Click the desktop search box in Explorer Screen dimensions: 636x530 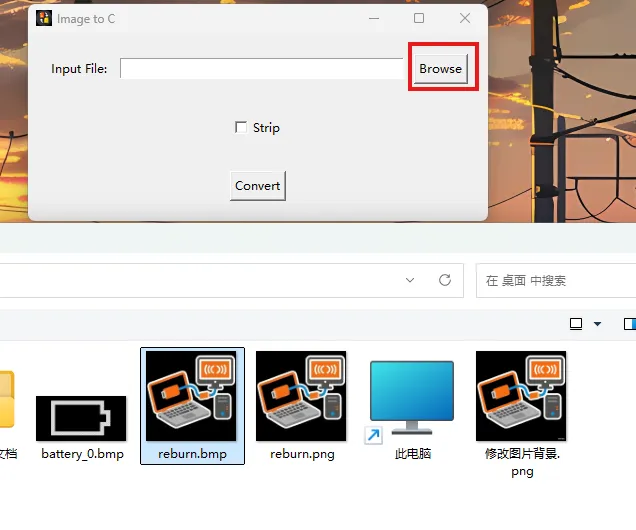coord(556,281)
